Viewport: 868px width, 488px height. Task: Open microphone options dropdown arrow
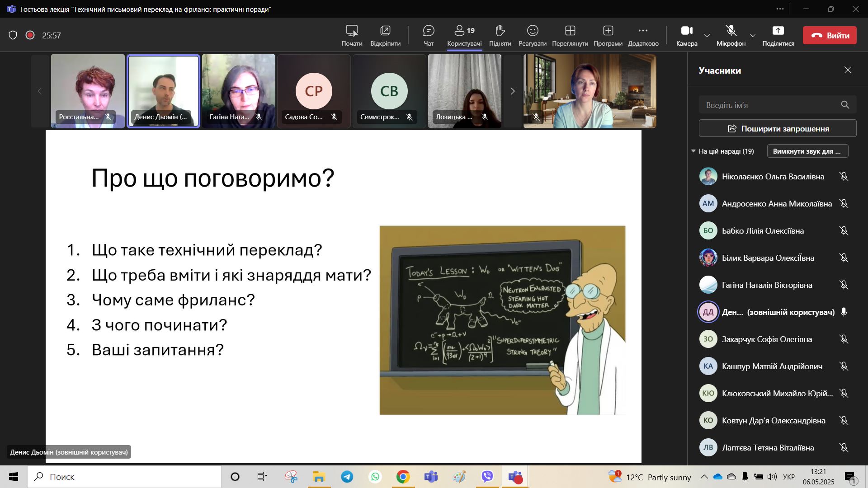pos(752,36)
